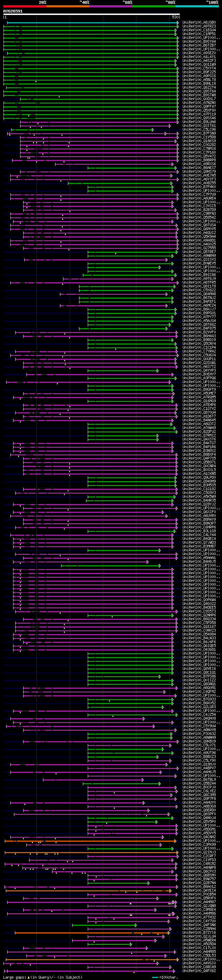
Task: Select hit UniRef100_C0G282
Action: tap(199, 145)
